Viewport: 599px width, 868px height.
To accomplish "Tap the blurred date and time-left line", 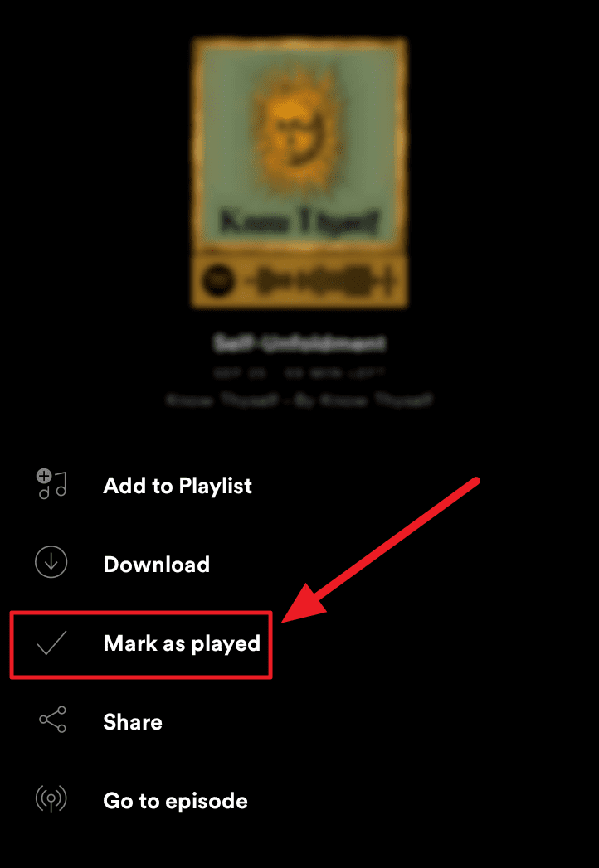I will pos(299,372).
